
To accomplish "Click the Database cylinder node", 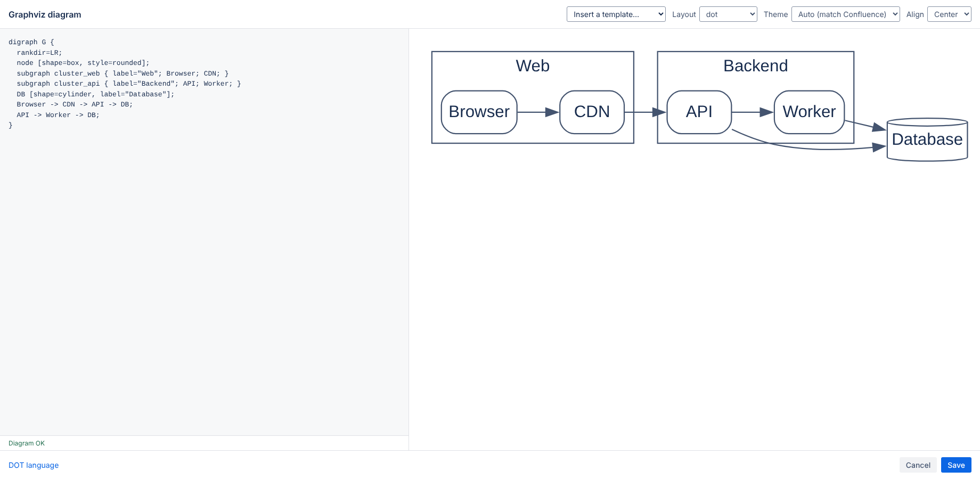I will coord(927,139).
